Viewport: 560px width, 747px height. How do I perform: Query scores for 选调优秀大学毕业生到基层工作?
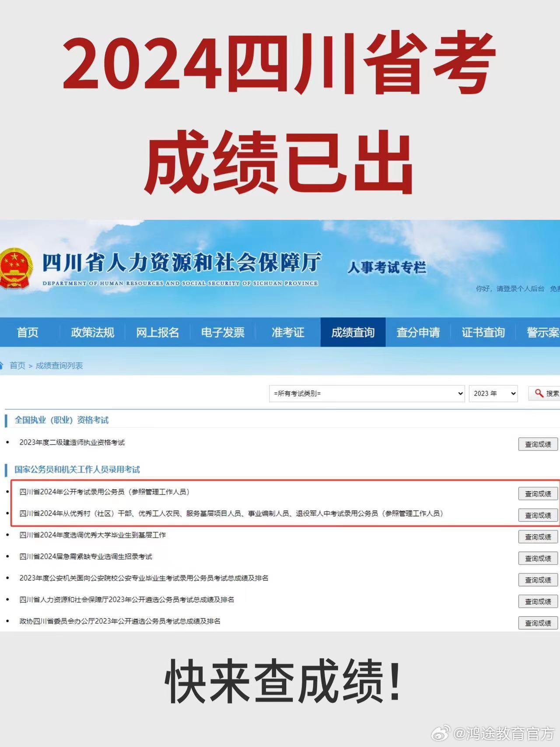point(538,537)
